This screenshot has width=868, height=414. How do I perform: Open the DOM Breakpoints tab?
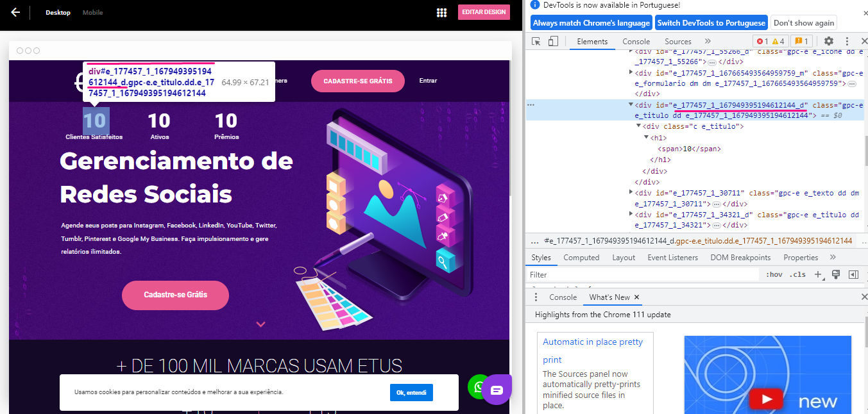pos(740,258)
